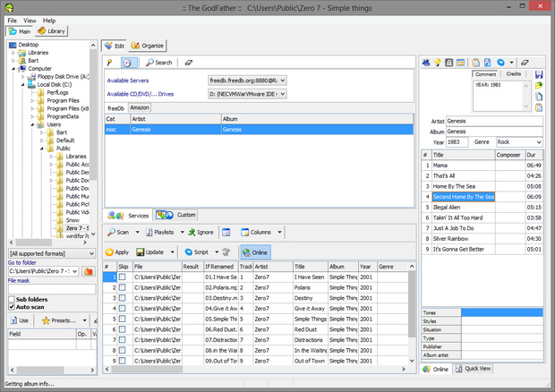Click the blue document icon in tag toolbar
This screenshot has width=555, height=392.
(x=487, y=63)
